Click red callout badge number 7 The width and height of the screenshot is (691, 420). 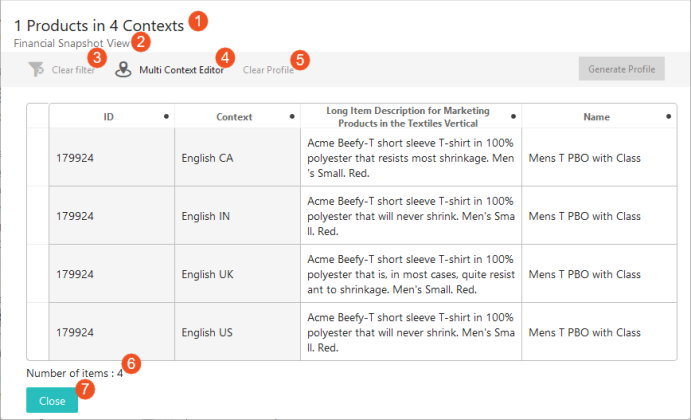coord(86,389)
